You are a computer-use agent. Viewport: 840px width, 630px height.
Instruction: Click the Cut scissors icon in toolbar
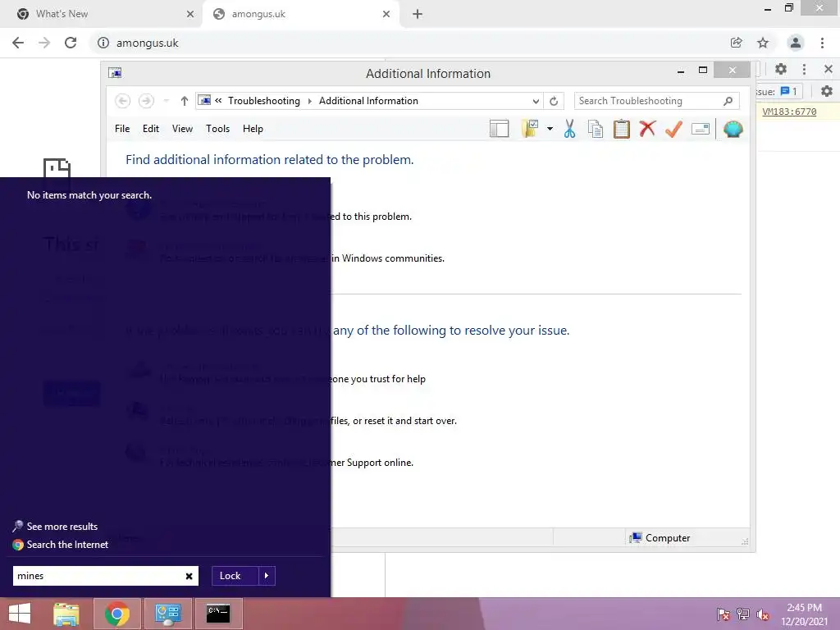(x=569, y=129)
